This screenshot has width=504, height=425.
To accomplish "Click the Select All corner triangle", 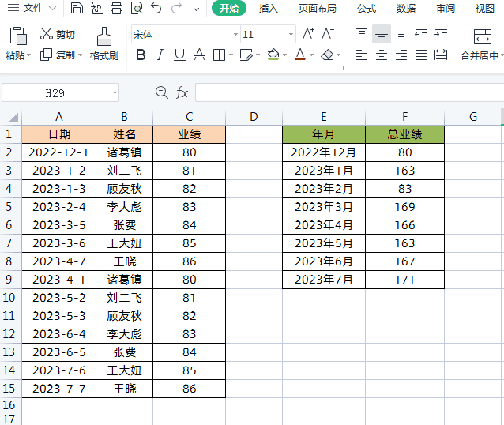I will tap(13, 117).
